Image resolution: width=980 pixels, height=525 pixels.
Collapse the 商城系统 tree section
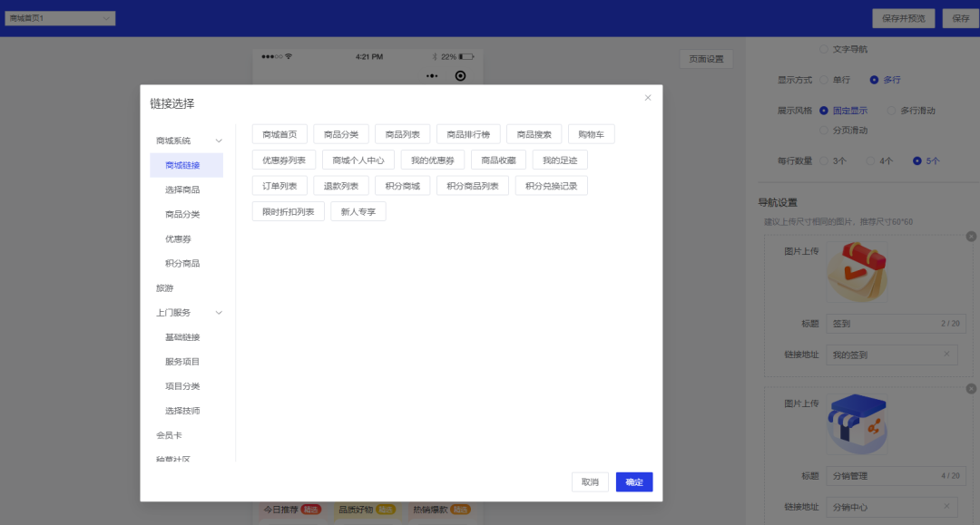point(219,141)
